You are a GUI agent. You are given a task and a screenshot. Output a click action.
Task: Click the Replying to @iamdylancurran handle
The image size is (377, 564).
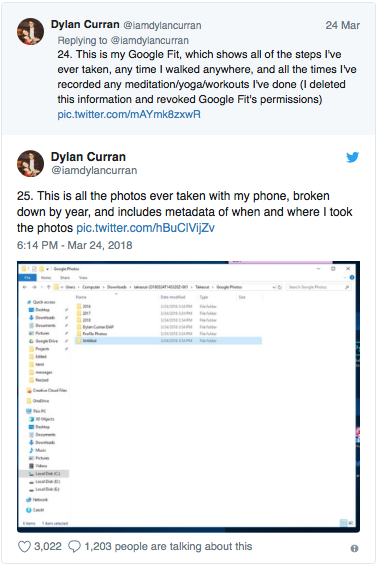149,40
